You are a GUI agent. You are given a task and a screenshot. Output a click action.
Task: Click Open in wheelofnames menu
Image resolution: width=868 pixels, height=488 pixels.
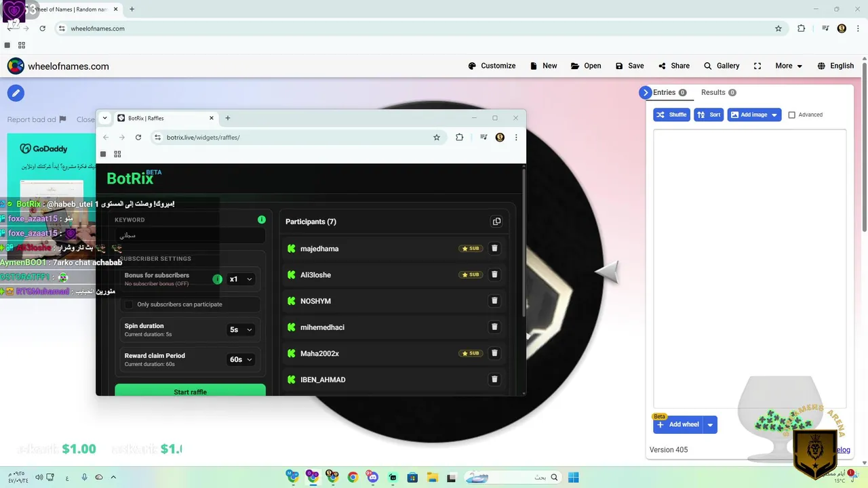[586, 66]
